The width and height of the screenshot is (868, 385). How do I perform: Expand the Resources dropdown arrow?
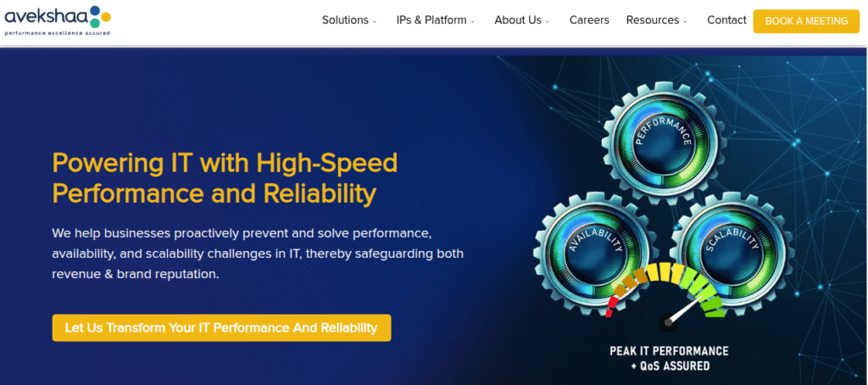685,21
